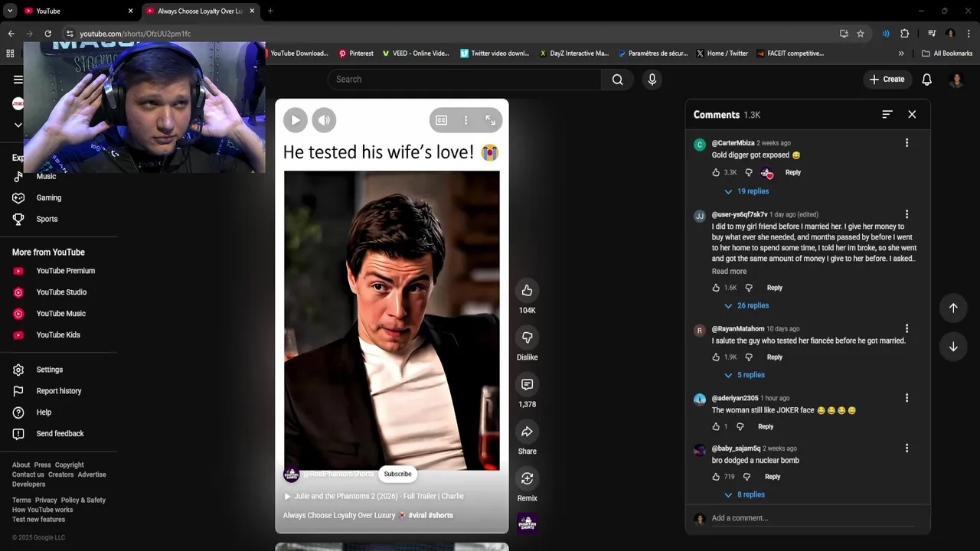Open a new browser tab
The height and width of the screenshot is (551, 980).
pos(270,11)
